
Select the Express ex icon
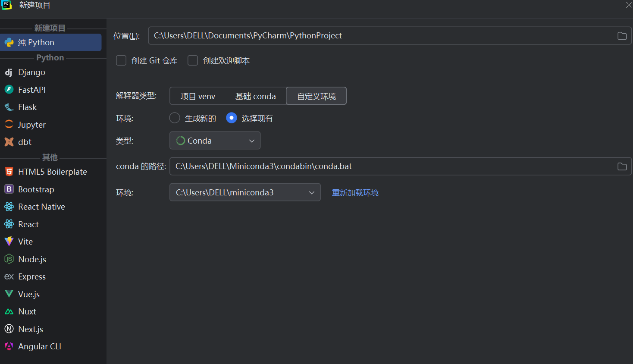click(9, 276)
